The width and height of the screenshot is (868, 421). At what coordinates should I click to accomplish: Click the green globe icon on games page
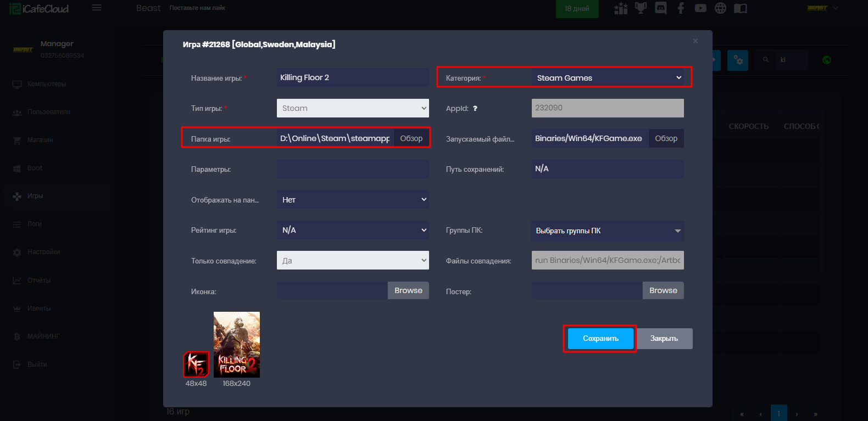click(x=827, y=60)
